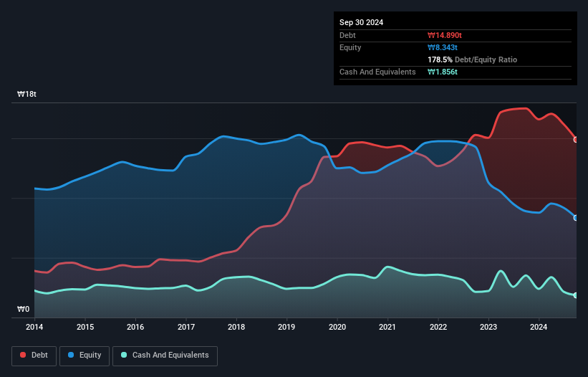Image resolution: width=588 pixels, height=377 pixels.
Task: Click the blue Equity legend dot
Action: (71, 355)
